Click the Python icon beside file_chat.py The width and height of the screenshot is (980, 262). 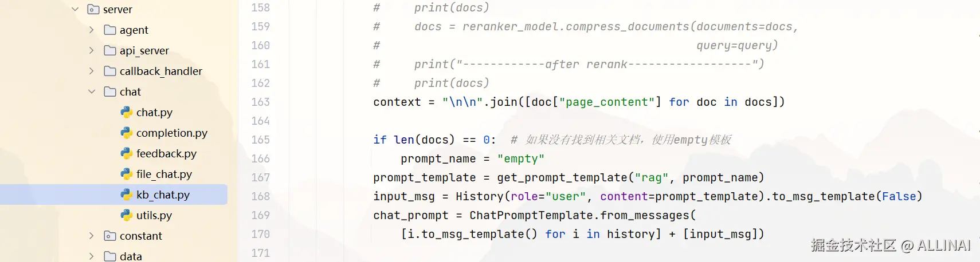click(127, 174)
